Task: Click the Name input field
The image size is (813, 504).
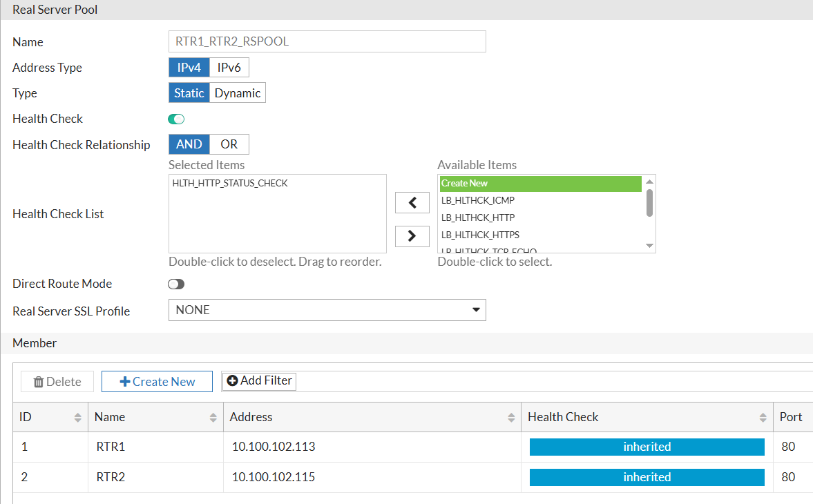Action: click(x=327, y=41)
